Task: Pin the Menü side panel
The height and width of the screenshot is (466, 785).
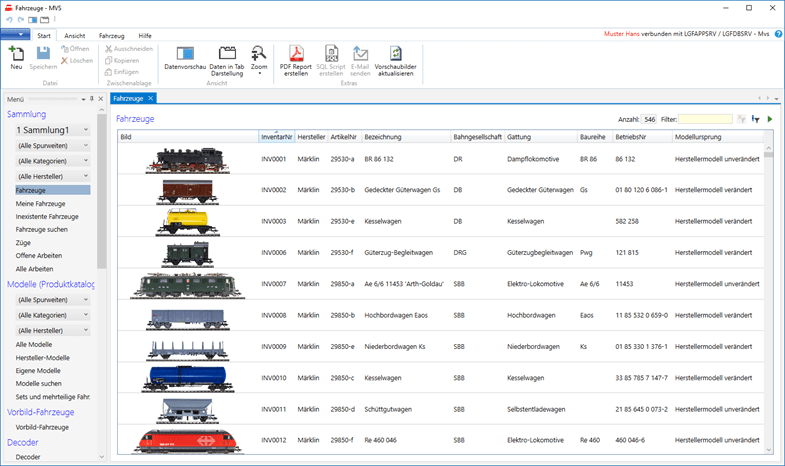Action: [x=91, y=99]
